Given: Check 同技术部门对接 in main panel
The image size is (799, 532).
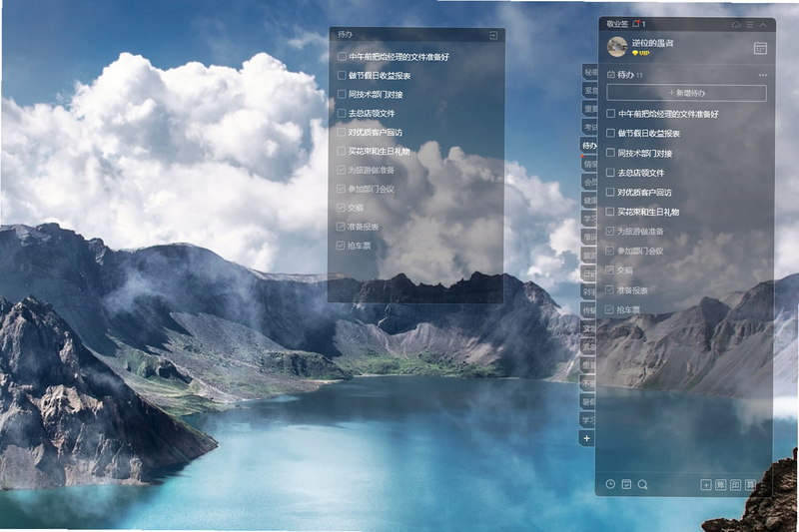Looking at the screenshot, I should click(610, 153).
